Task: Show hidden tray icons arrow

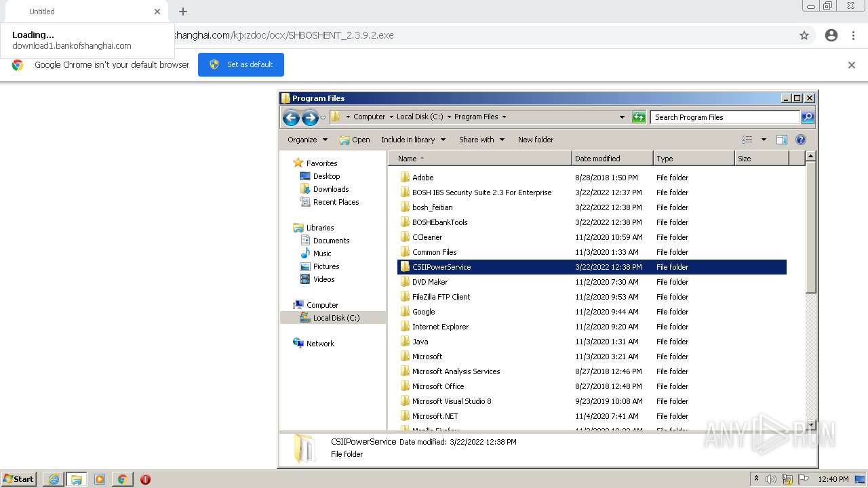Action: pos(756,479)
